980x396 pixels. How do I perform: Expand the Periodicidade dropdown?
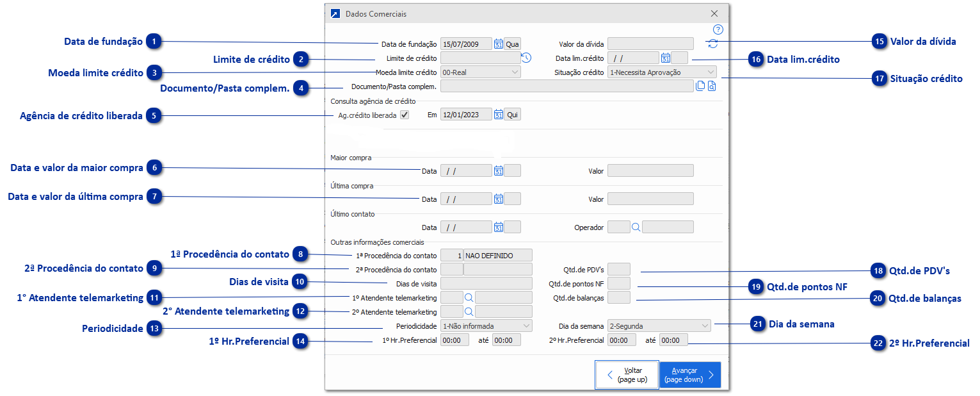[x=526, y=326]
